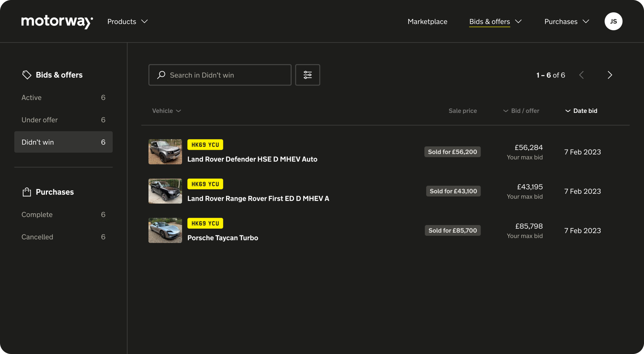Click the Search in Didn't win field
Screen dimensions: 644x354
tap(220, 75)
